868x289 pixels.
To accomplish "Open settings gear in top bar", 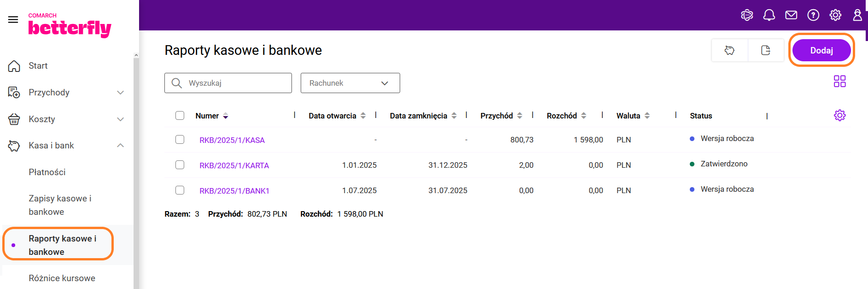I will [x=835, y=15].
